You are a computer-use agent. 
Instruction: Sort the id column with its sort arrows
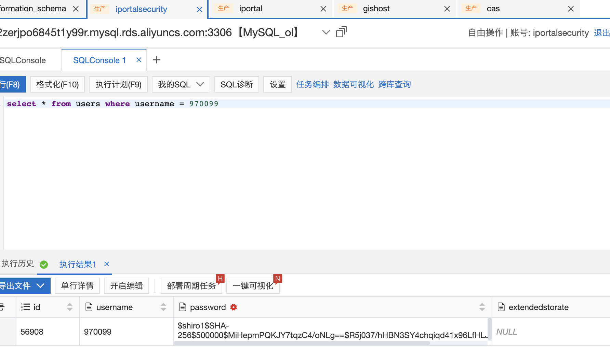(x=70, y=307)
